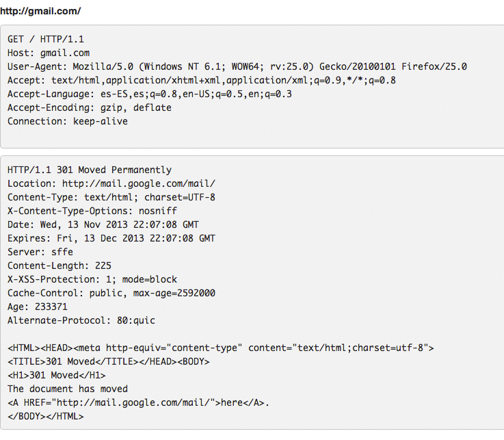This screenshot has height=440, width=504.
Task: Click the Accept-Encoding: gzip, deflate line
Action: click(90, 107)
